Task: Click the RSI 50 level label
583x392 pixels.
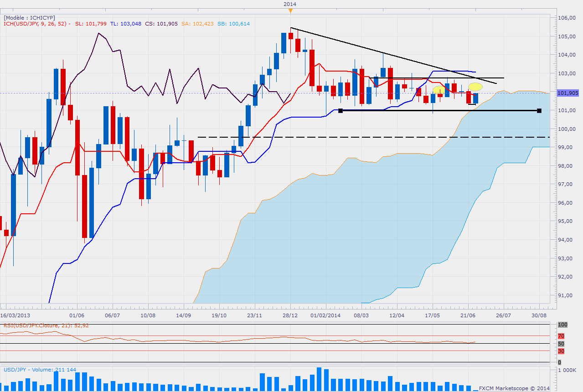Action: coord(562,343)
